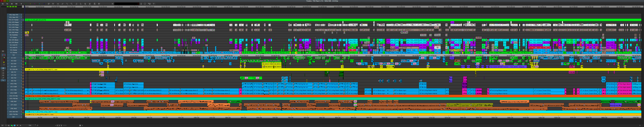Click the zoom in magnifier icon

coord(71,4)
